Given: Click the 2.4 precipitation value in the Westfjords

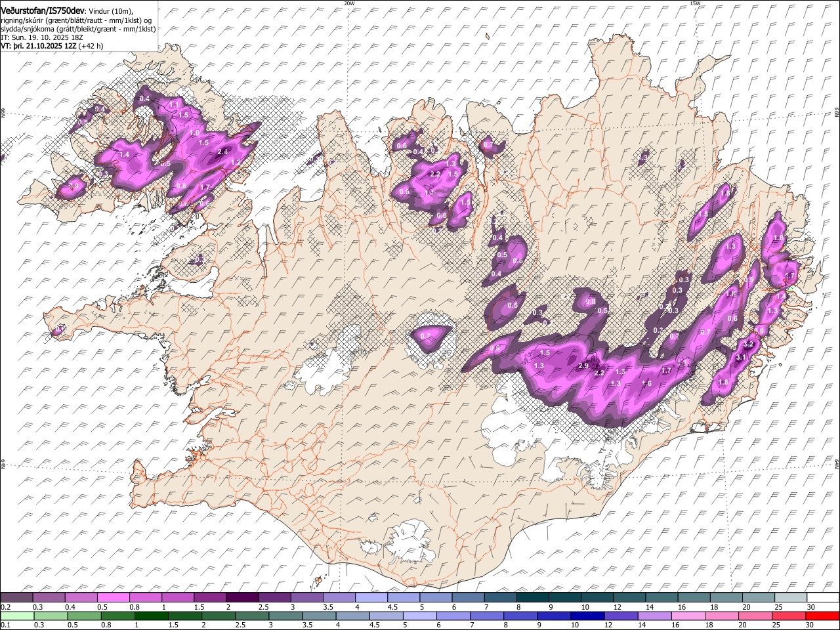Looking at the screenshot, I should point(222,152).
